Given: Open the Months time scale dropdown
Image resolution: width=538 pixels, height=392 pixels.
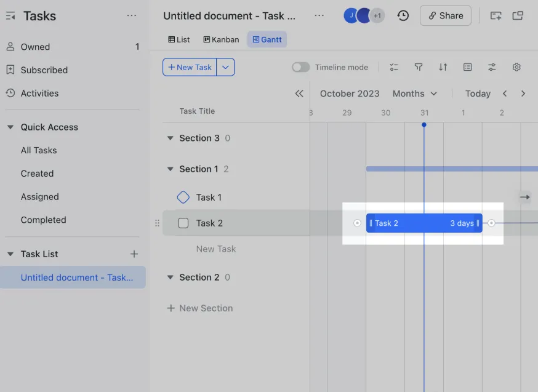Looking at the screenshot, I should click(x=414, y=94).
